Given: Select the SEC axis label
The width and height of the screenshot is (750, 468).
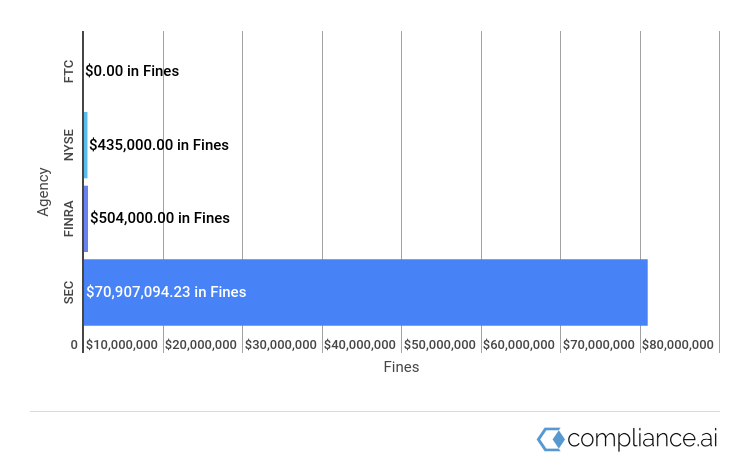Looking at the screenshot, I should (x=69, y=292).
